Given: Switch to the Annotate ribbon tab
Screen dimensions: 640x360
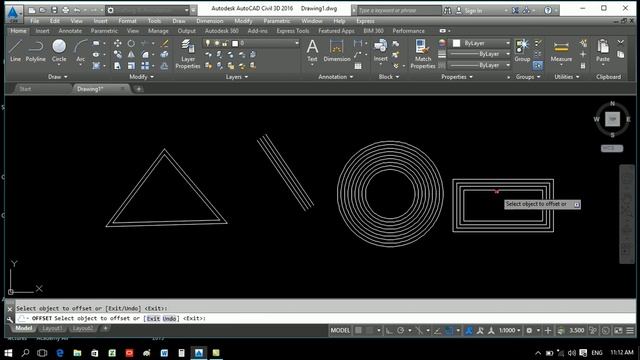Looking at the screenshot, I should [x=70, y=31].
